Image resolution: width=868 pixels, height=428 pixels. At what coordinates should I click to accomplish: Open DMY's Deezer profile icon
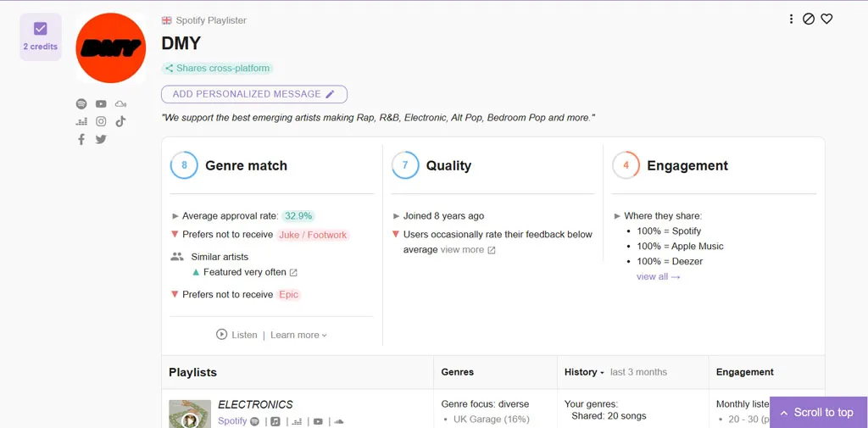click(81, 121)
